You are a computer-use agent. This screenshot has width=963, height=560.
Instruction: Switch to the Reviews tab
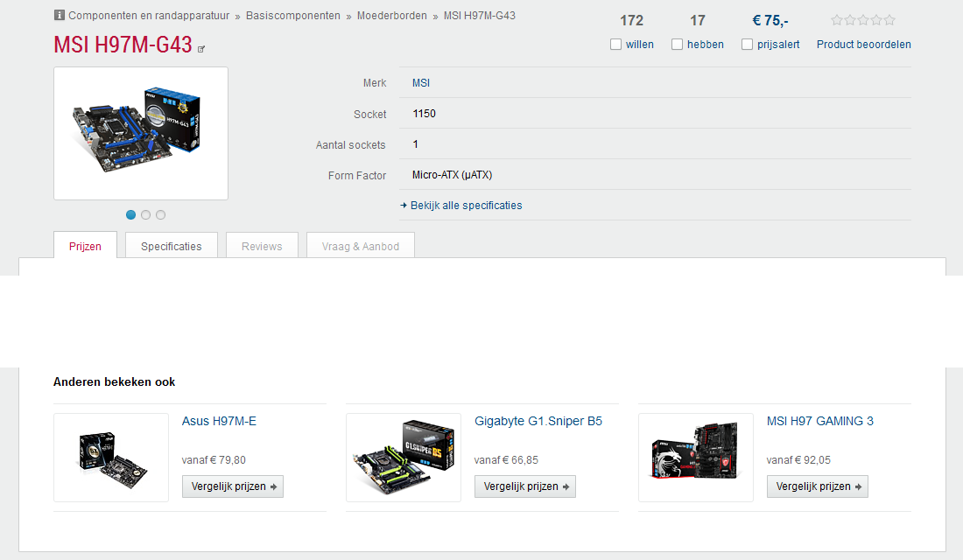[x=263, y=245]
